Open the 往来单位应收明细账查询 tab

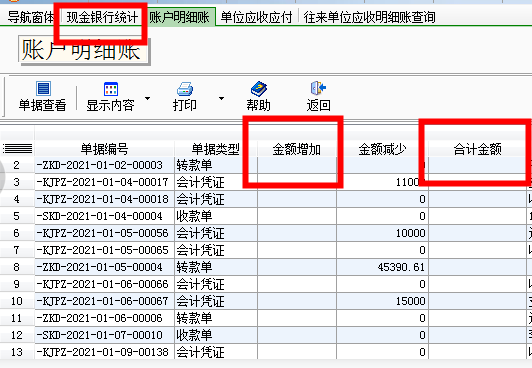coord(369,17)
